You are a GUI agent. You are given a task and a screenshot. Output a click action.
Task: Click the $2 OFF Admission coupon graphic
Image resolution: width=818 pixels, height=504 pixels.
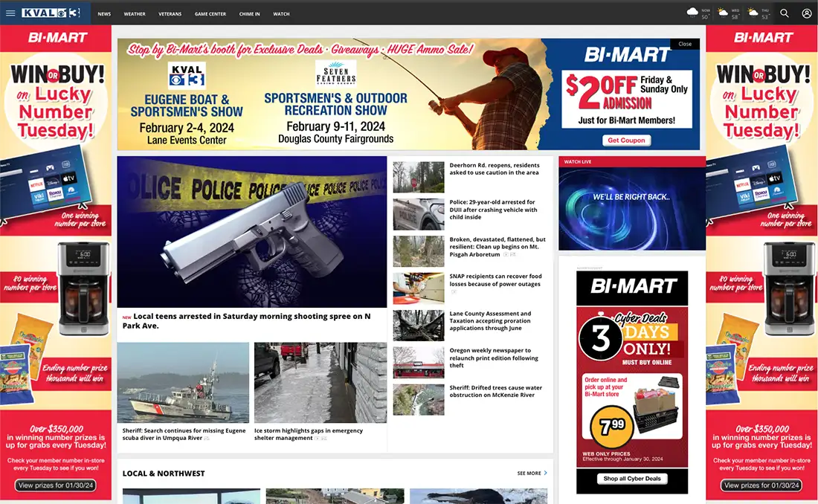pos(627,99)
